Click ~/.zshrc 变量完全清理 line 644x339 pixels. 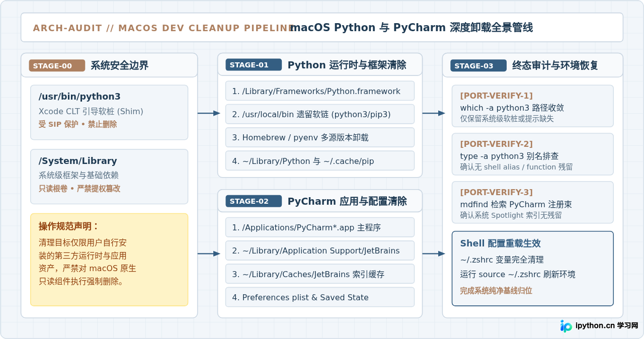(502, 260)
